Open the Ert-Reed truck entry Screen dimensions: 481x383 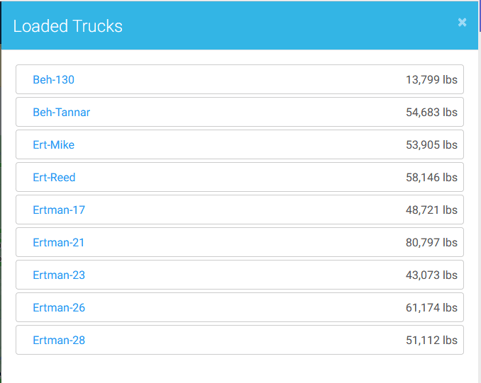point(54,177)
